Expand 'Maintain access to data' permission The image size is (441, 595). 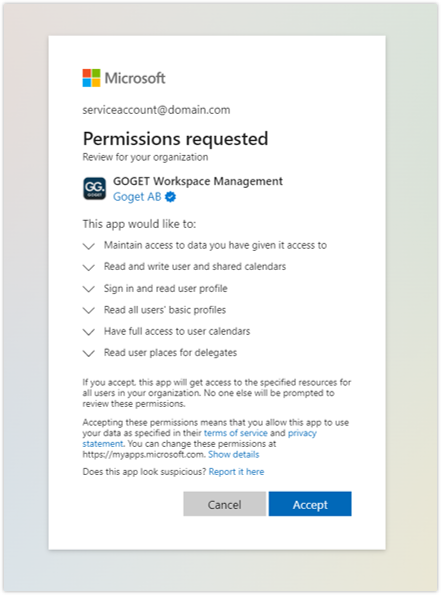pyautogui.click(x=88, y=246)
